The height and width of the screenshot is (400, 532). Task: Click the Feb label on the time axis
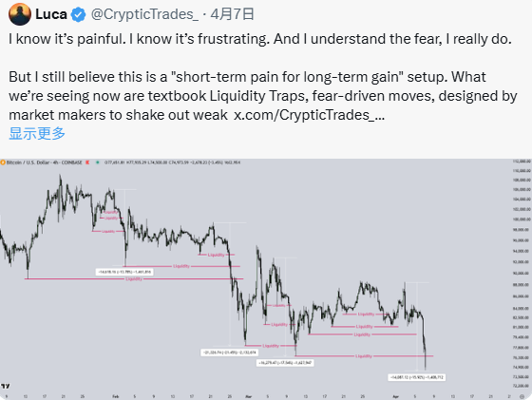[116, 396]
